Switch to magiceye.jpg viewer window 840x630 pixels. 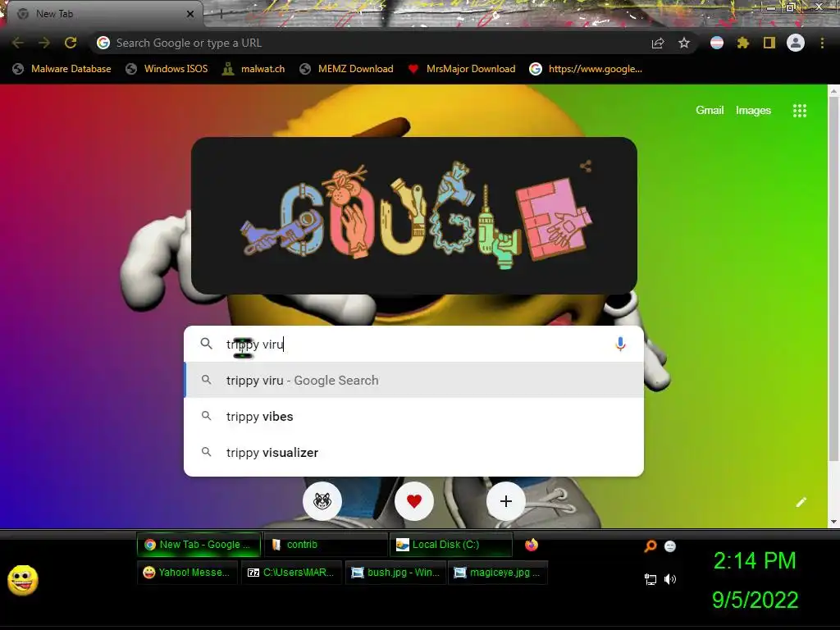point(498,572)
